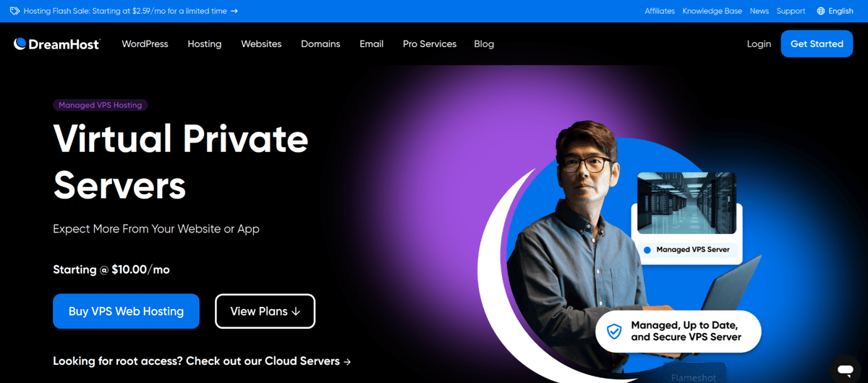Click Buy VPS Web Hosting button
Viewport: 868px width, 383px height.
[x=126, y=311]
